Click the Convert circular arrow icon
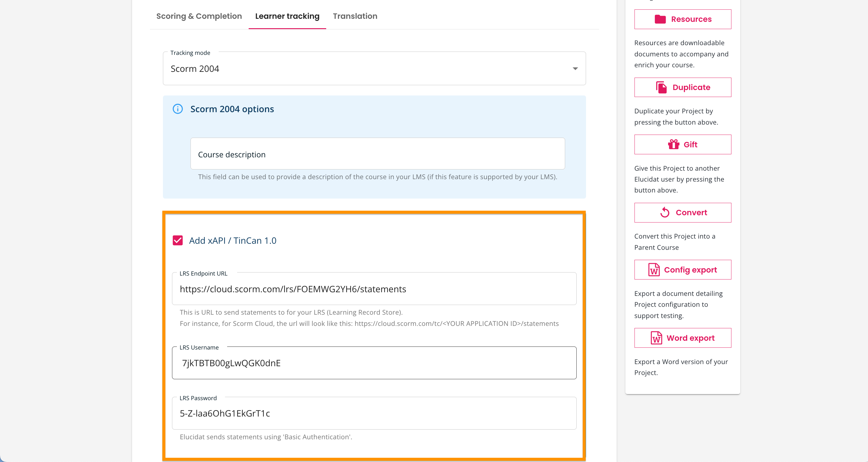868x462 pixels. [665, 213]
